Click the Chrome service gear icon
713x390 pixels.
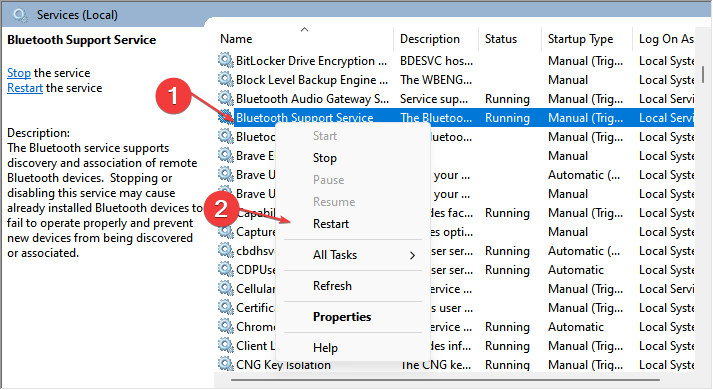(225, 326)
